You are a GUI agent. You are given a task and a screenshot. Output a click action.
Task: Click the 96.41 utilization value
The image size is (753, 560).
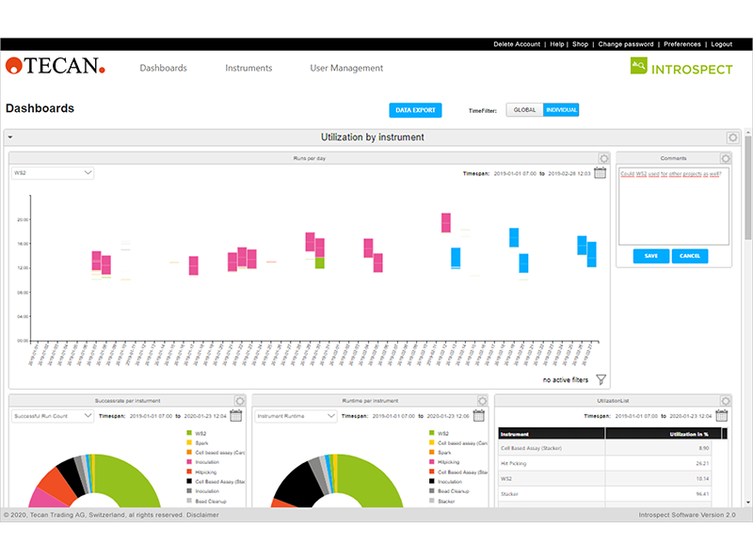coord(702,494)
